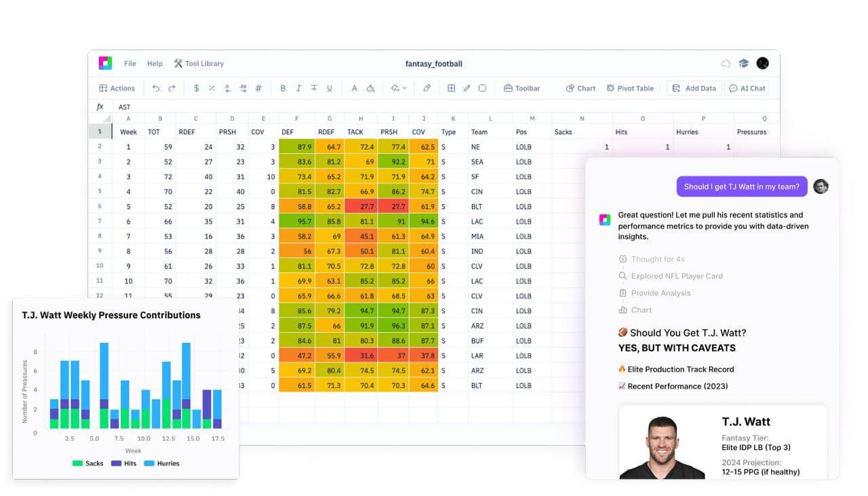Apply percent number format
The image size is (868, 496).
click(x=212, y=88)
